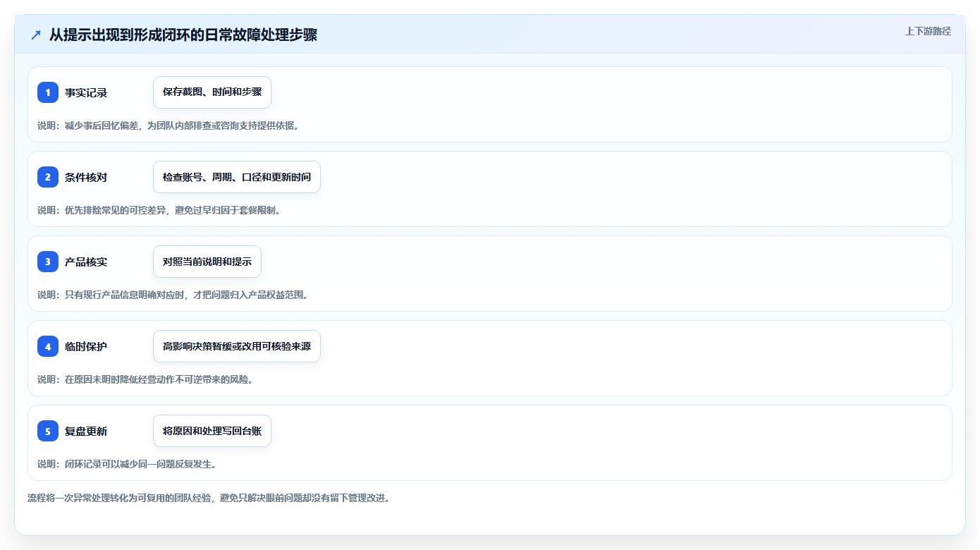The width and height of the screenshot is (980, 550).
Task: Click the note starting 说明：优先排除常见的可控差异
Action: click(x=159, y=210)
